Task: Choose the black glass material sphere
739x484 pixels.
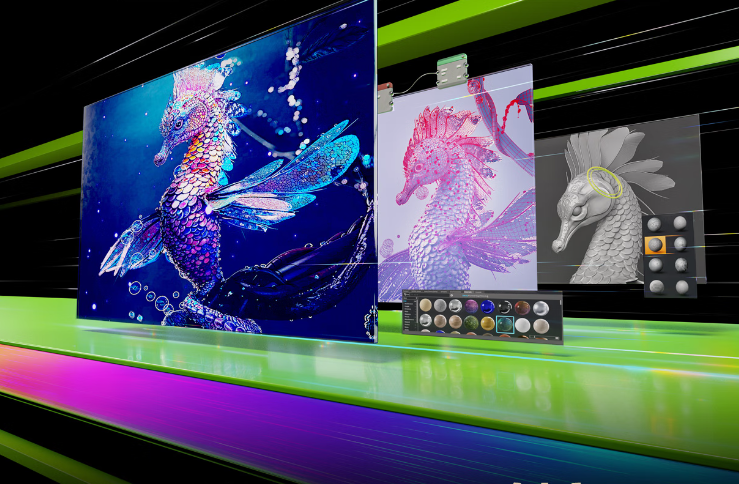Action: click(505, 307)
